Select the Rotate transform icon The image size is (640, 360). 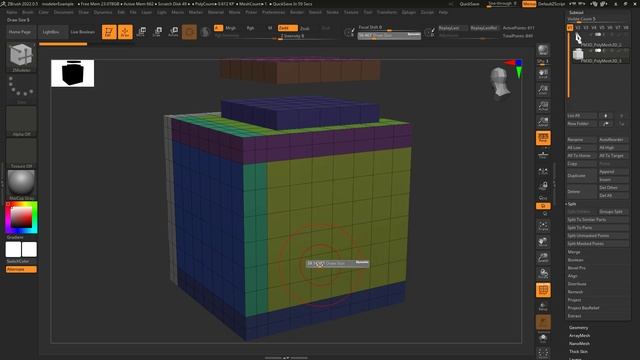(x=173, y=32)
